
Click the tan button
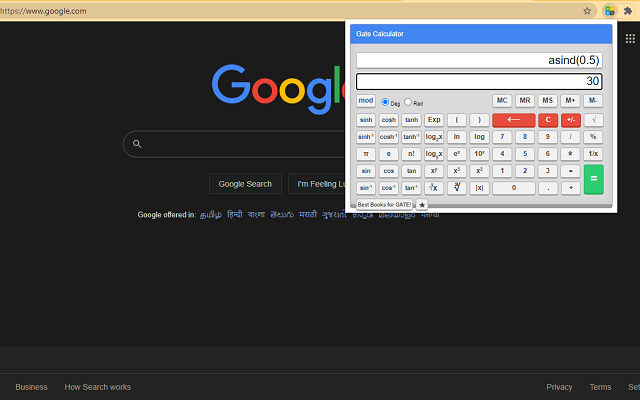(411, 171)
